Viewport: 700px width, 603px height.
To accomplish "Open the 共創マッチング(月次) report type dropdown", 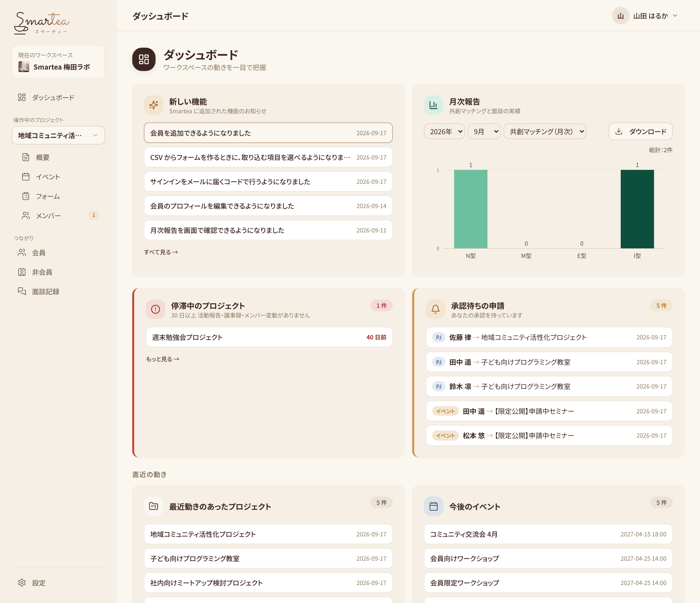I will (545, 132).
